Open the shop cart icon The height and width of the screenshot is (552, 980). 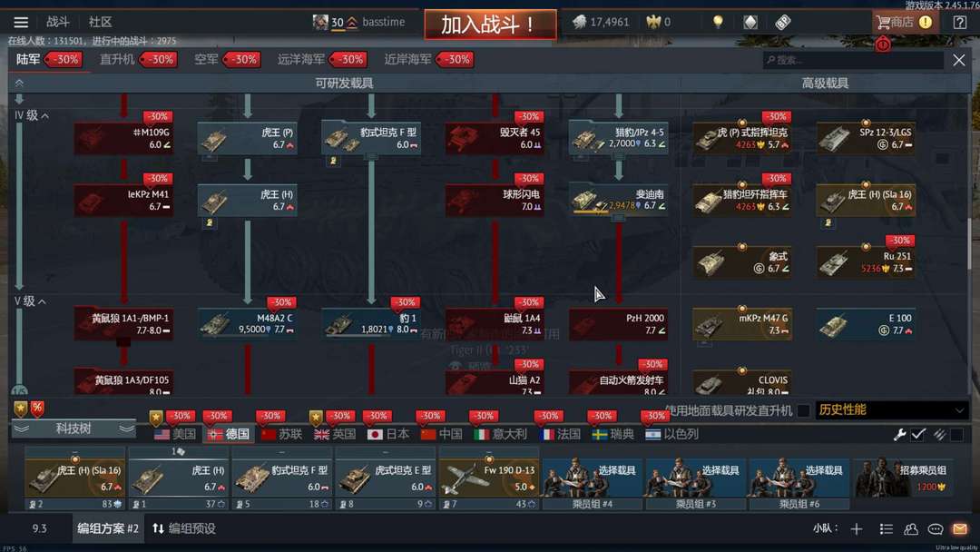[x=883, y=23]
